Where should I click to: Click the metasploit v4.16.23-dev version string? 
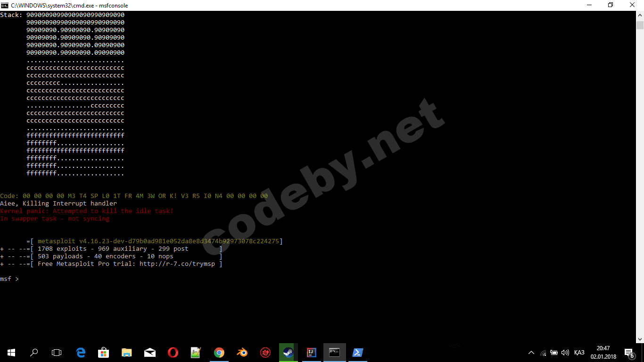[x=158, y=241]
